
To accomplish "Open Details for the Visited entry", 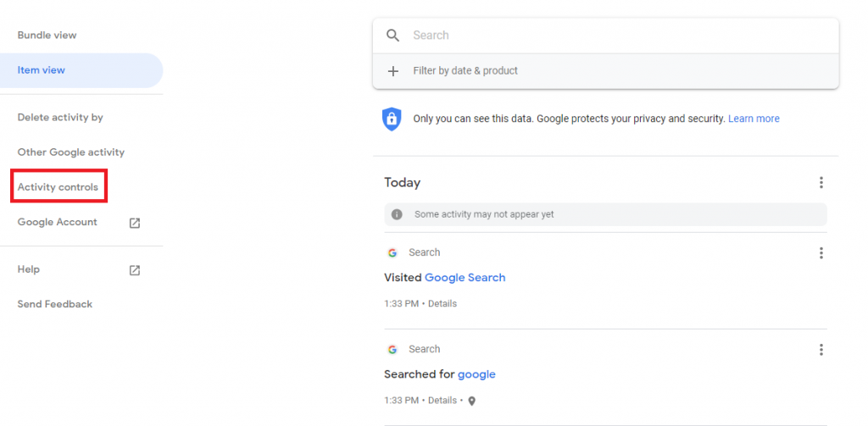I will click(x=442, y=304).
